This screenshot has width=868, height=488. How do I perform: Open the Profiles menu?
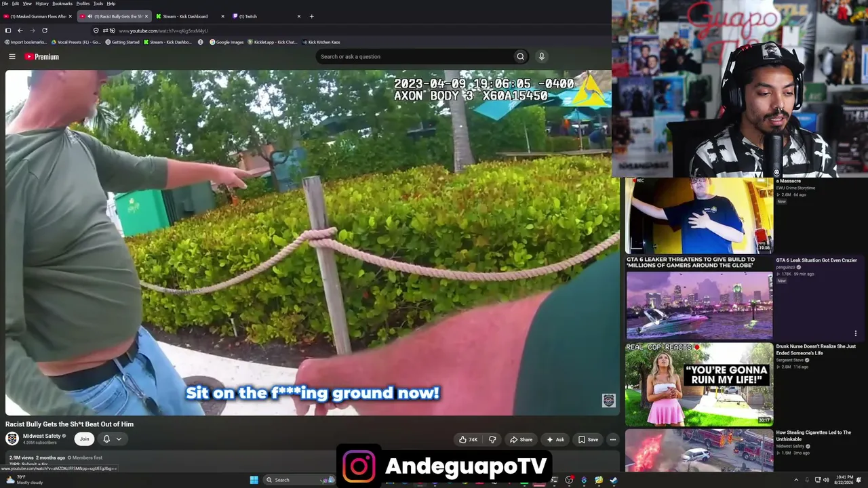83,3
